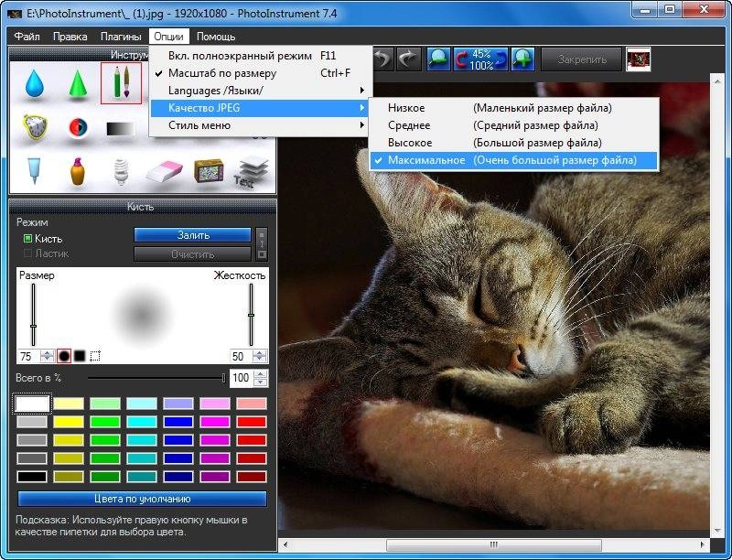The height and width of the screenshot is (560, 732).
Task: Enable the Кисть mode checkbox
Action: click(27, 239)
